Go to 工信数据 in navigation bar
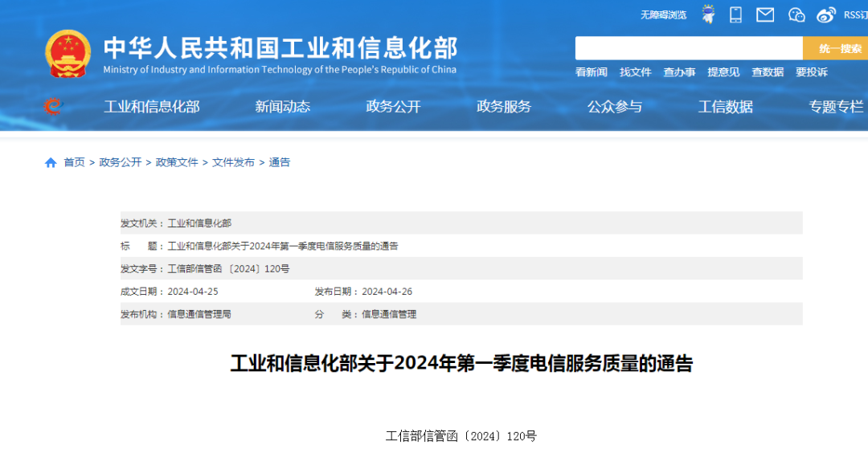868x457 pixels. (725, 106)
